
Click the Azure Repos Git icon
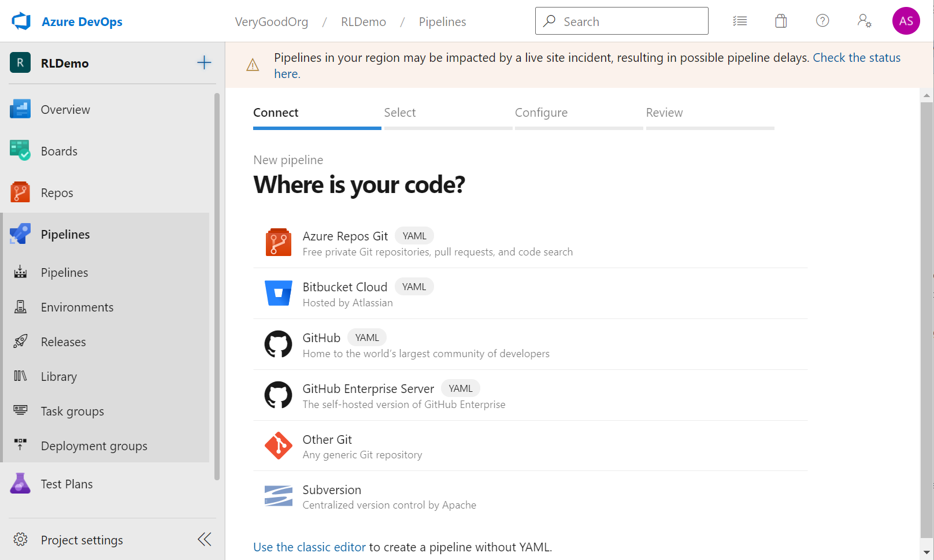click(x=278, y=242)
